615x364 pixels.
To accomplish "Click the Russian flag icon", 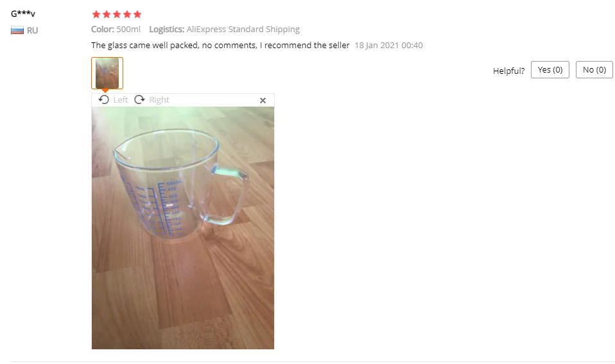I will [17, 30].
